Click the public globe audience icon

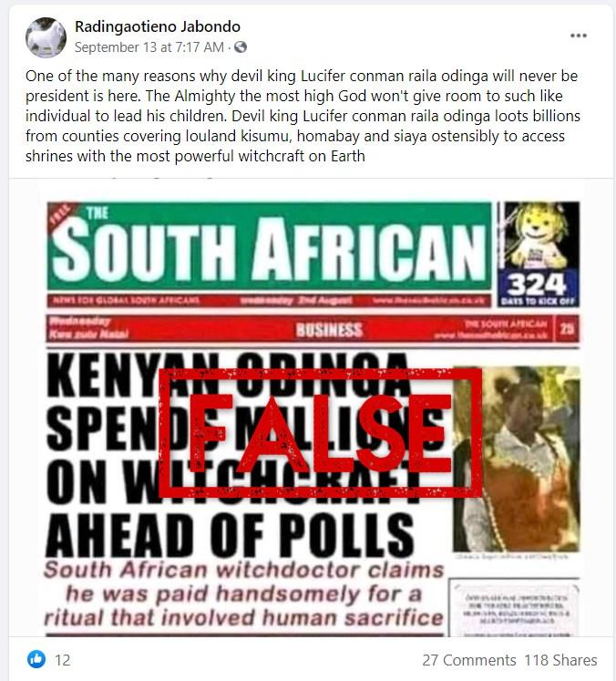[241, 47]
